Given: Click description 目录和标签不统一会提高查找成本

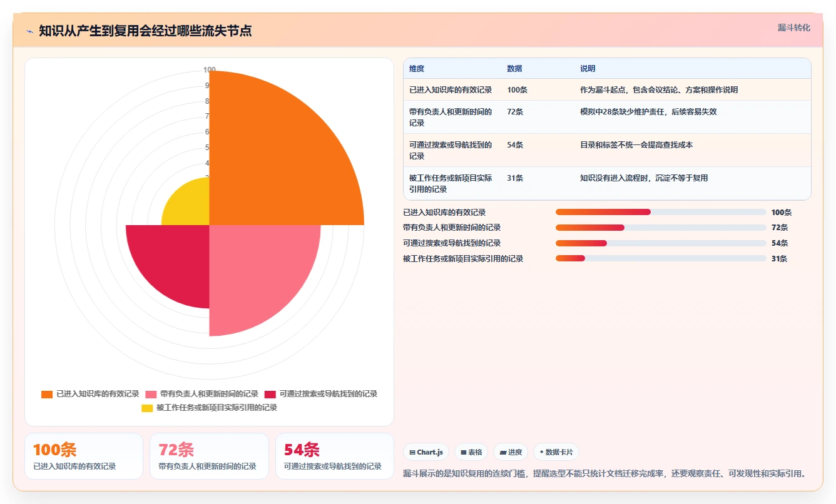Looking at the screenshot, I should click(636, 145).
